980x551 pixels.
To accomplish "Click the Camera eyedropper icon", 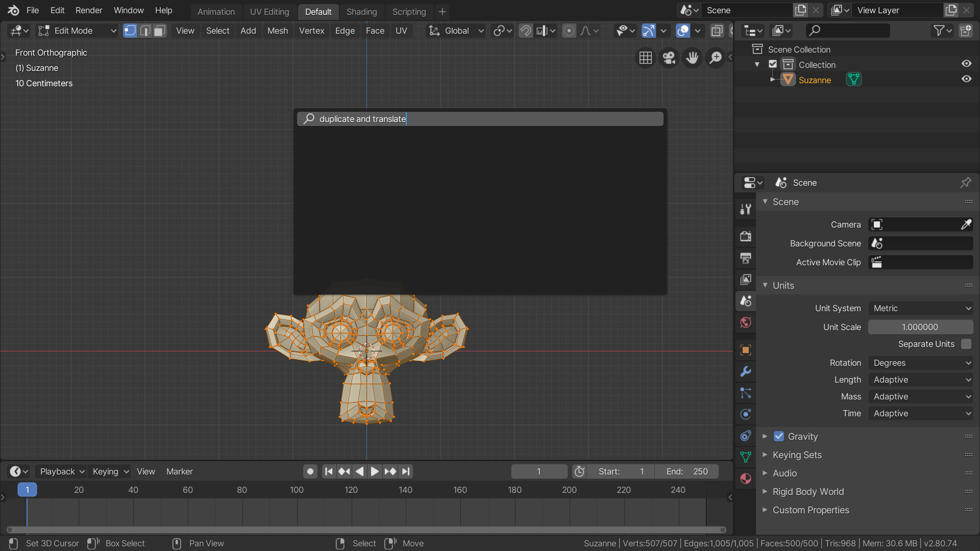I will (x=966, y=224).
